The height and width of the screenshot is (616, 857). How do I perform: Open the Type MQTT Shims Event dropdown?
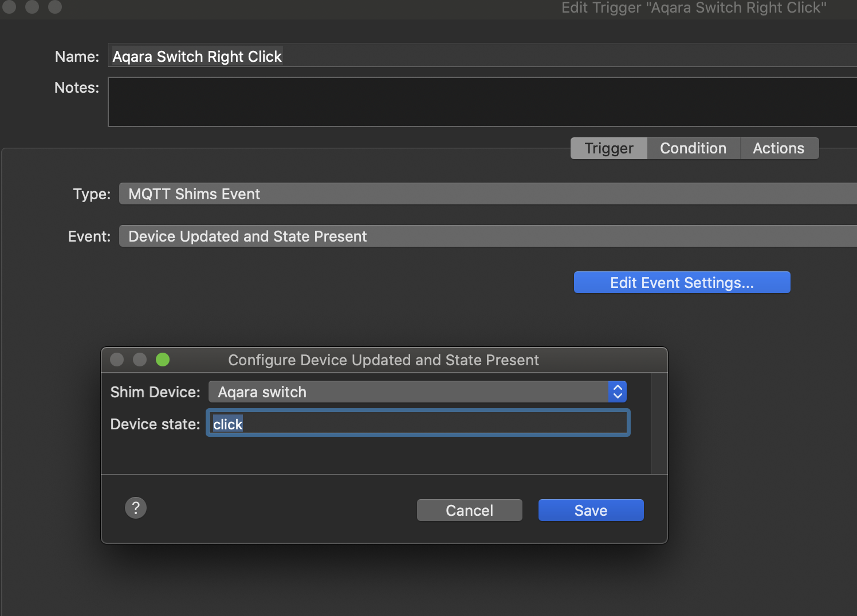click(488, 194)
